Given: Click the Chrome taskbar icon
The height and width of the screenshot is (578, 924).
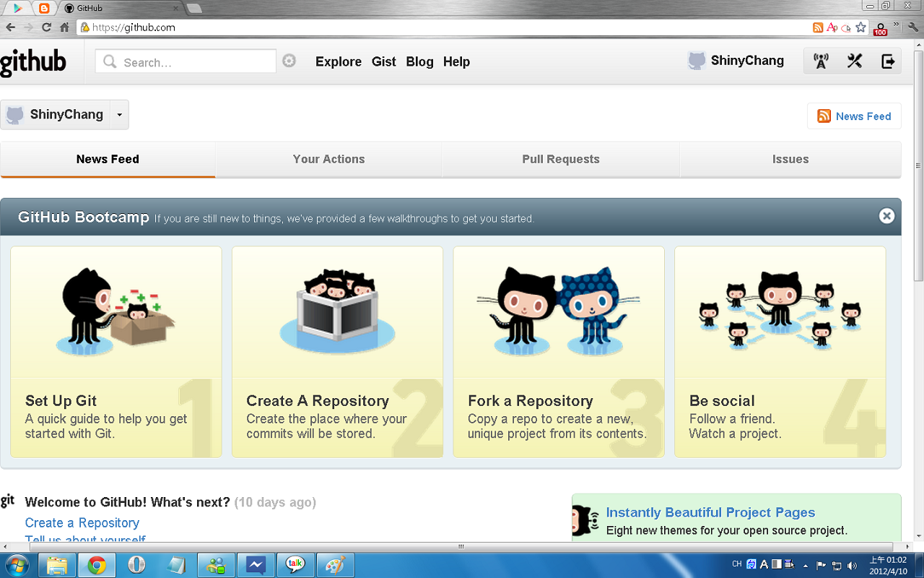Looking at the screenshot, I should click(97, 565).
